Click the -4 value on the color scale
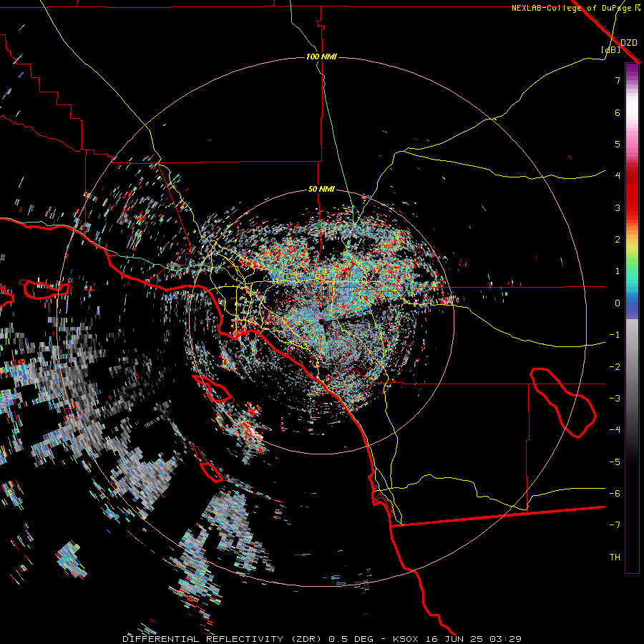This screenshot has height=644, width=644. (x=615, y=430)
